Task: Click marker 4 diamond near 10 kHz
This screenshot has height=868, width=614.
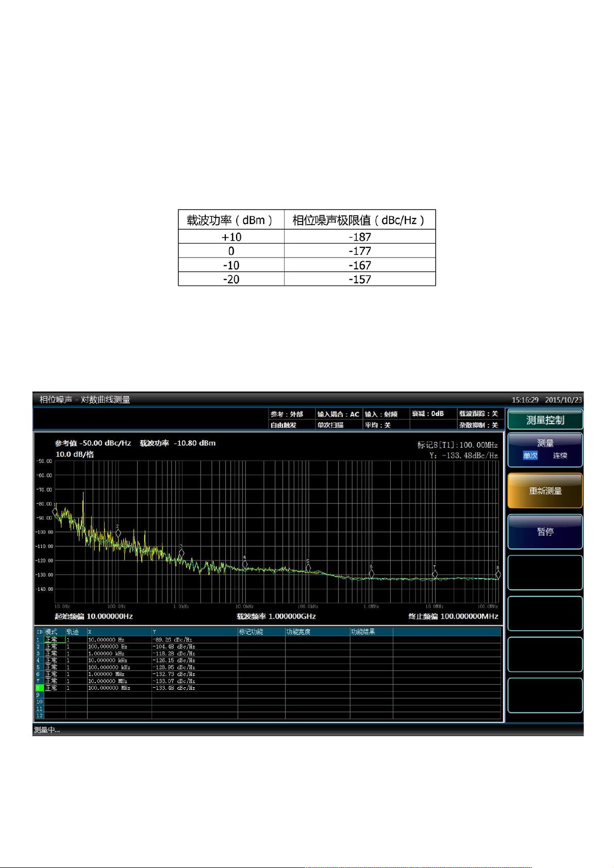Action: pyautogui.click(x=245, y=565)
